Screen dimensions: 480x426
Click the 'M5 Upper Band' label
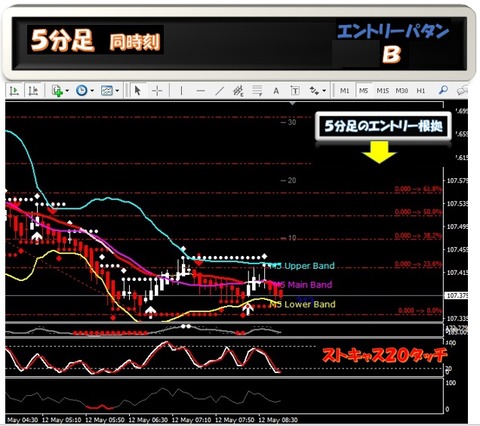pos(303,266)
